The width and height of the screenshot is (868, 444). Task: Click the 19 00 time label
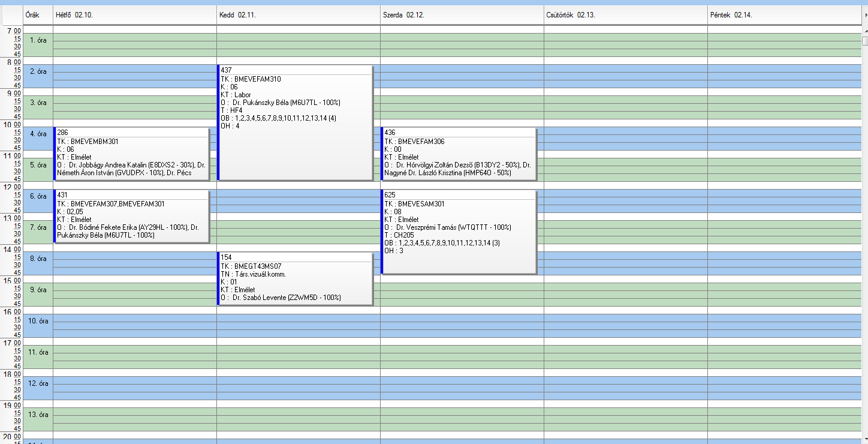(12, 405)
